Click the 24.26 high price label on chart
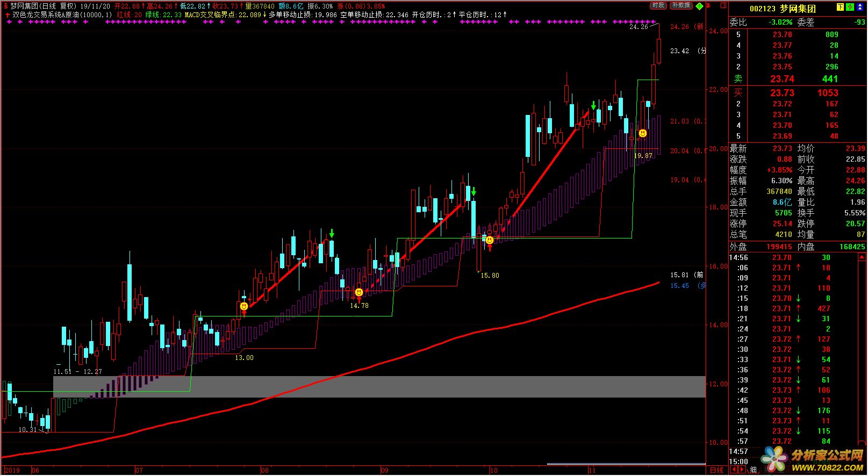868x476 pixels. click(x=639, y=27)
